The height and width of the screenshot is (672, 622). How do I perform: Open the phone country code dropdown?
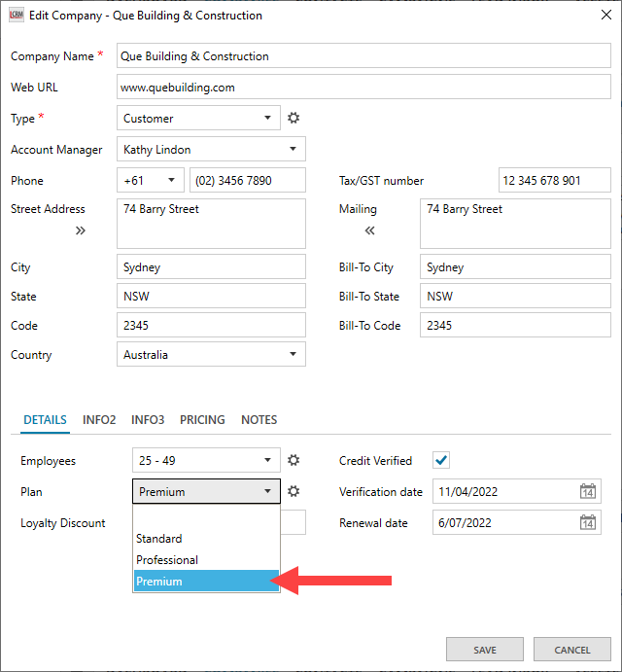(171, 181)
